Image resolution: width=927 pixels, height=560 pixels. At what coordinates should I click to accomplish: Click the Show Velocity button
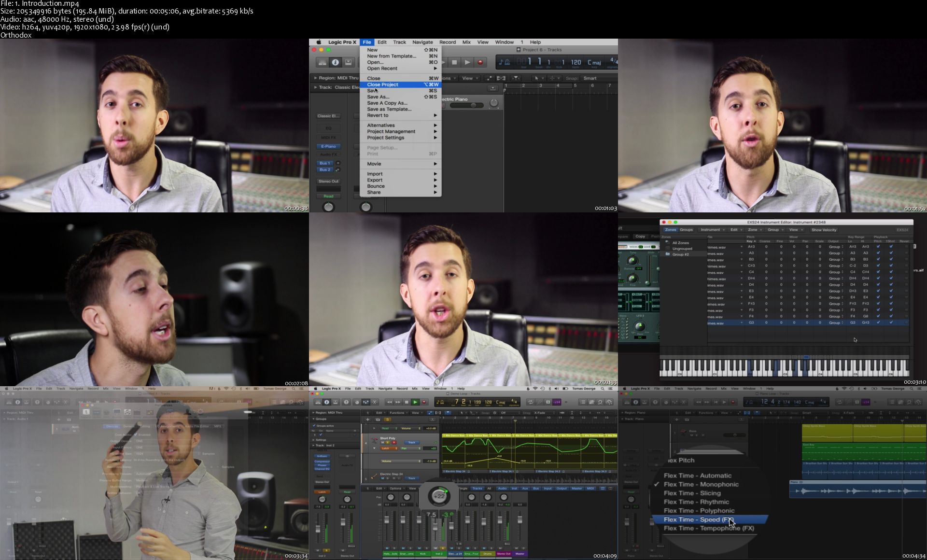coord(824,230)
